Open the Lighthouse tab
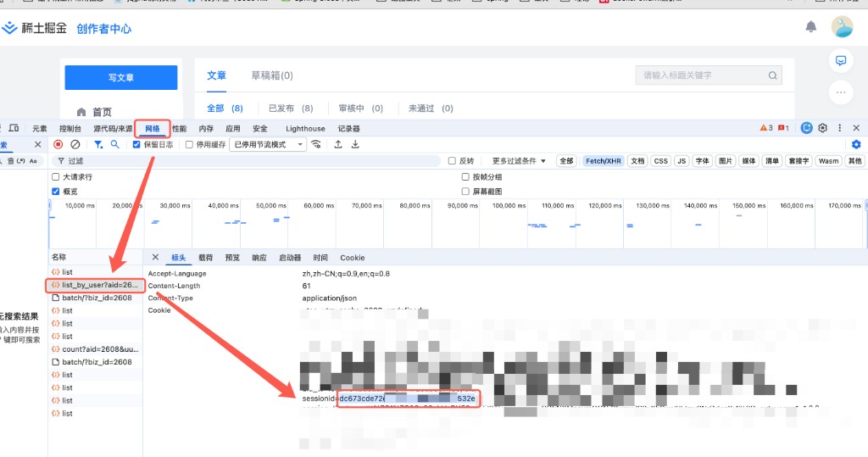This screenshot has width=868, height=457. click(x=305, y=129)
